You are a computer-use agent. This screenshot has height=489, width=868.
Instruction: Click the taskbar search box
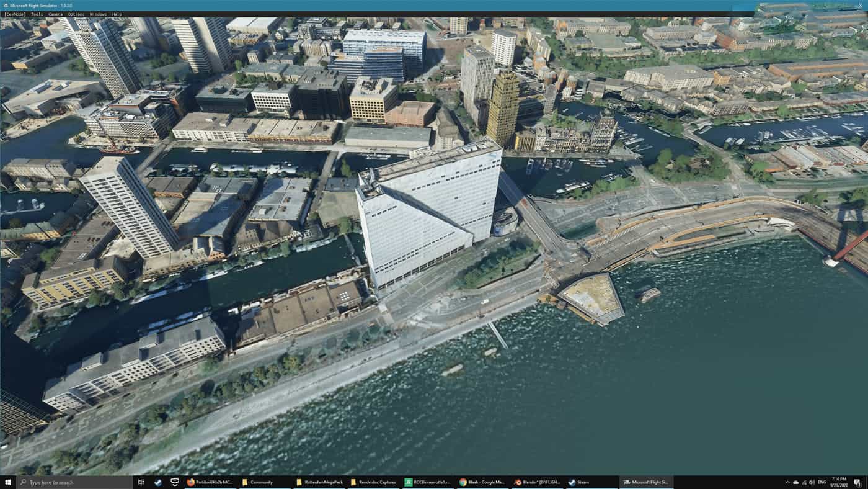(x=74, y=482)
